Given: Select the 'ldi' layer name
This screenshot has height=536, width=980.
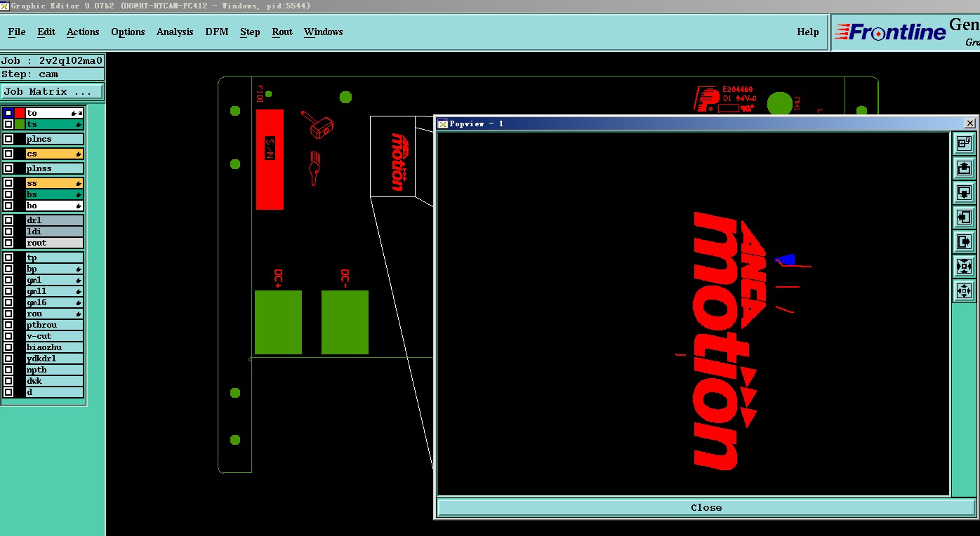Looking at the screenshot, I should pyautogui.click(x=55, y=232).
